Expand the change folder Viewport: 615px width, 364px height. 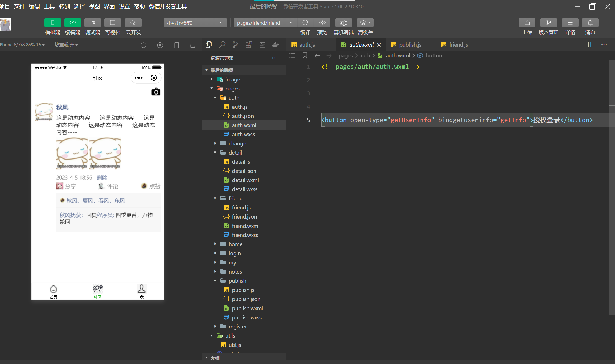pos(237,143)
